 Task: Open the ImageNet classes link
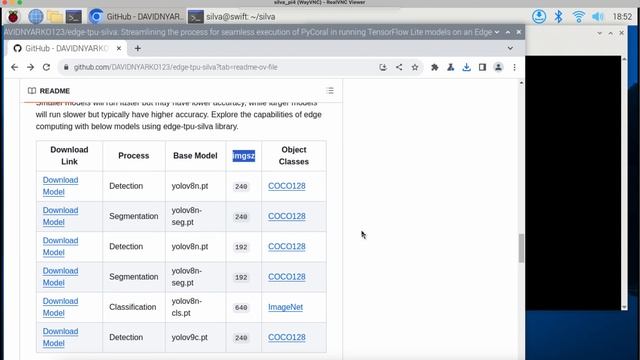(285, 307)
